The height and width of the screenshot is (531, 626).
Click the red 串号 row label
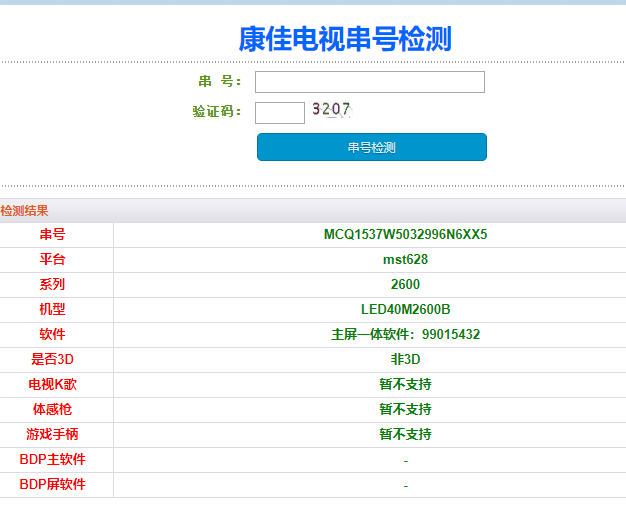[52, 234]
